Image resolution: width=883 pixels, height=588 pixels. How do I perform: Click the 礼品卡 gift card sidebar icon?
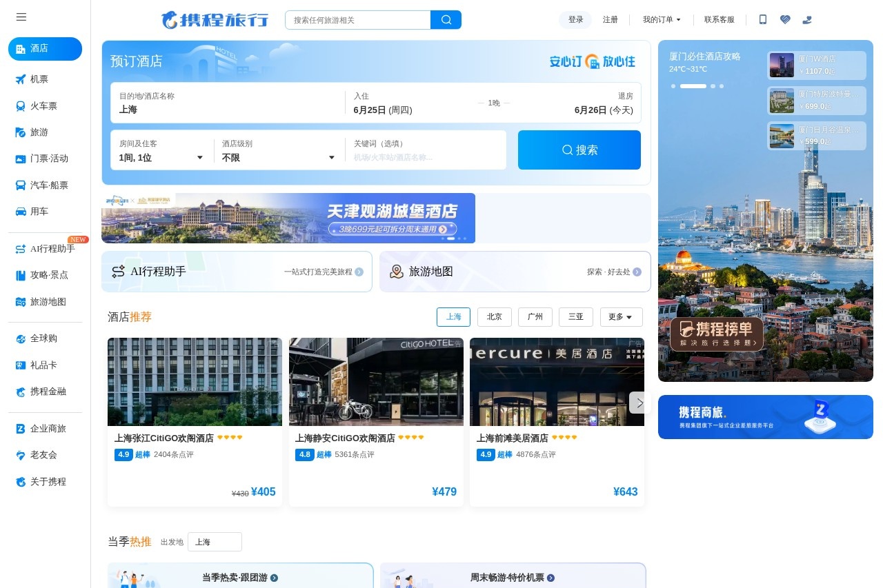click(21, 365)
